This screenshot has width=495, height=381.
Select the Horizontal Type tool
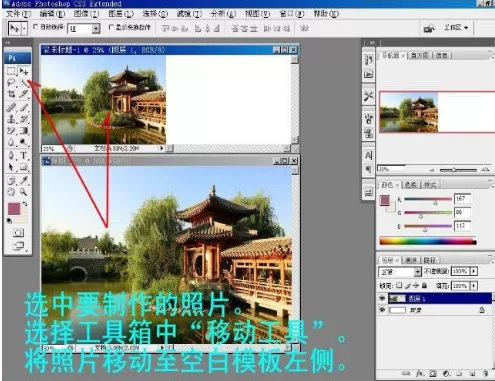coord(24,155)
